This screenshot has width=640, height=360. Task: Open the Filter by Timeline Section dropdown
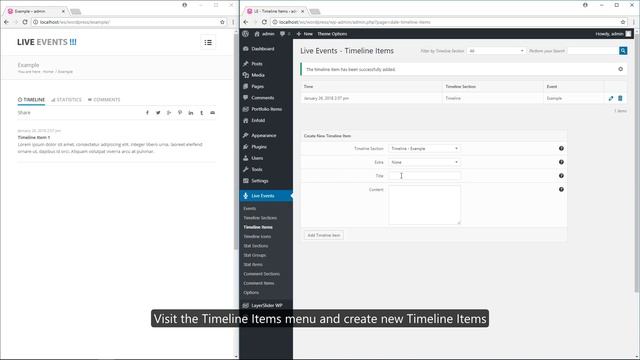point(496,51)
